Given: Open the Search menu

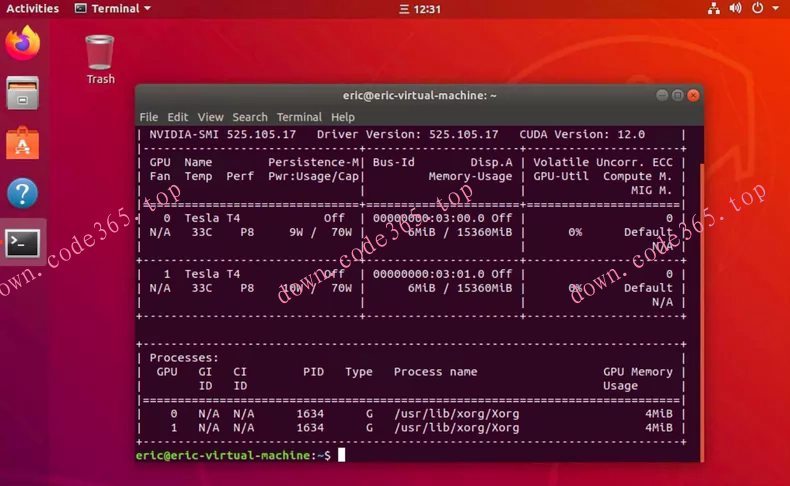Looking at the screenshot, I should point(250,117).
